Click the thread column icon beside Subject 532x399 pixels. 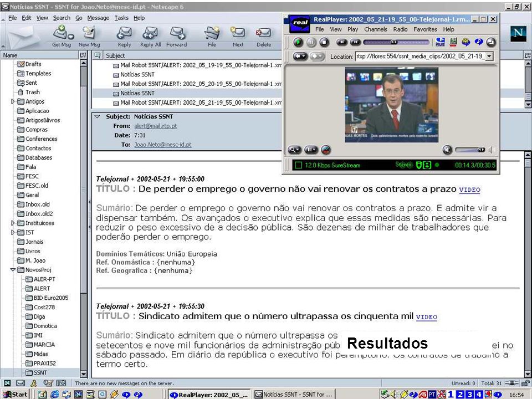click(x=98, y=55)
